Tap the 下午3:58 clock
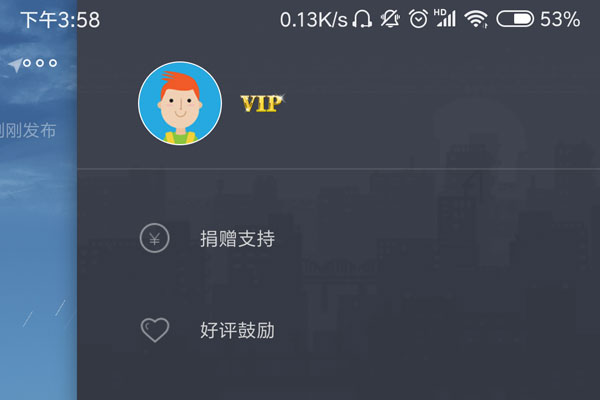Screen dimensions: 600x400 point(60,20)
